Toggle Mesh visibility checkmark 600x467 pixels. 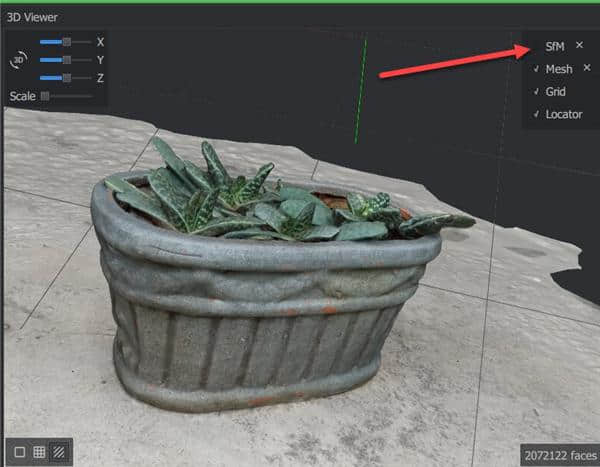[536, 69]
